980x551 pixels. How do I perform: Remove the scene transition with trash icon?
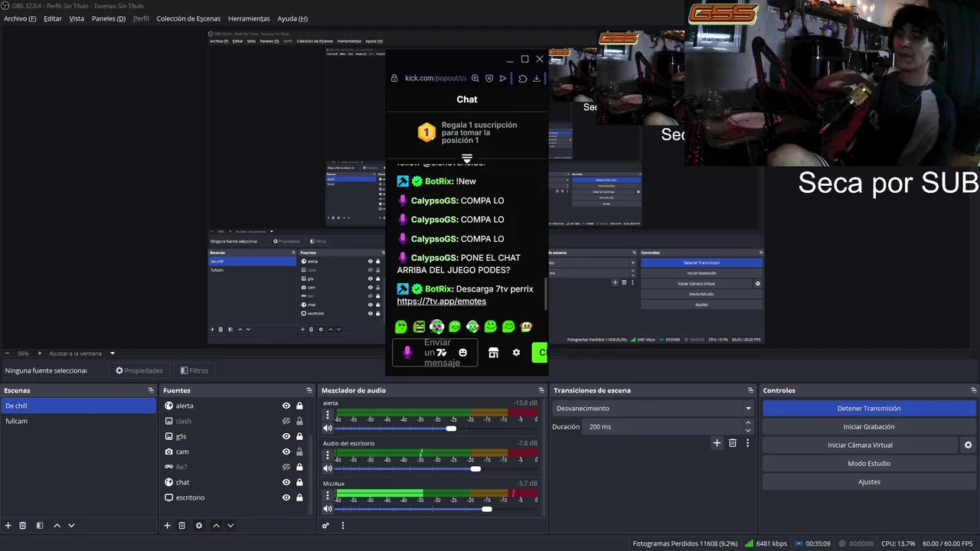pos(733,443)
